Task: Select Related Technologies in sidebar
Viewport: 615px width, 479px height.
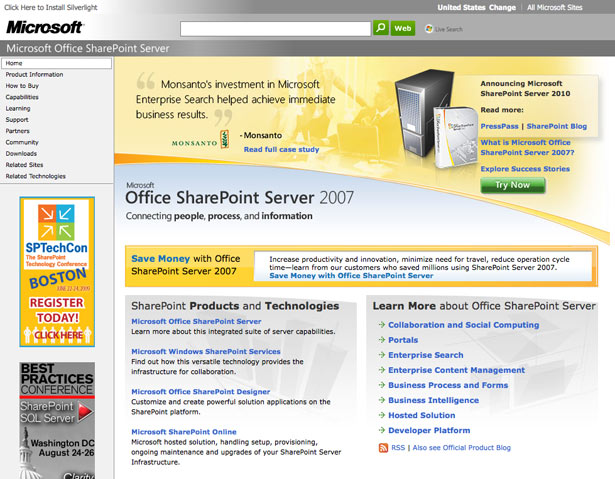Action: coord(36,176)
